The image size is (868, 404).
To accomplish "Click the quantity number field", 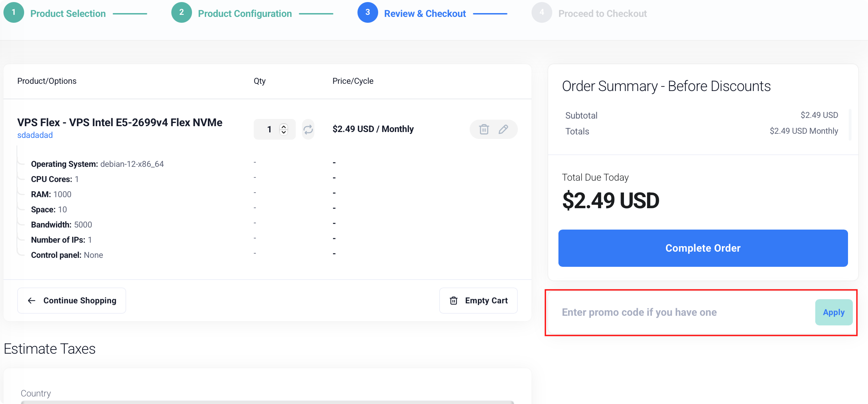I will 269,129.
